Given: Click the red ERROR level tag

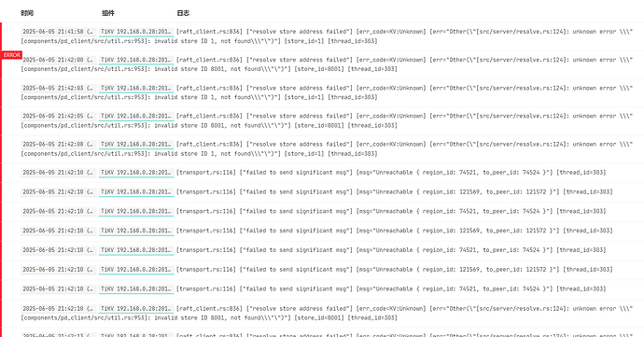Looking at the screenshot, I should pyautogui.click(x=11, y=55).
